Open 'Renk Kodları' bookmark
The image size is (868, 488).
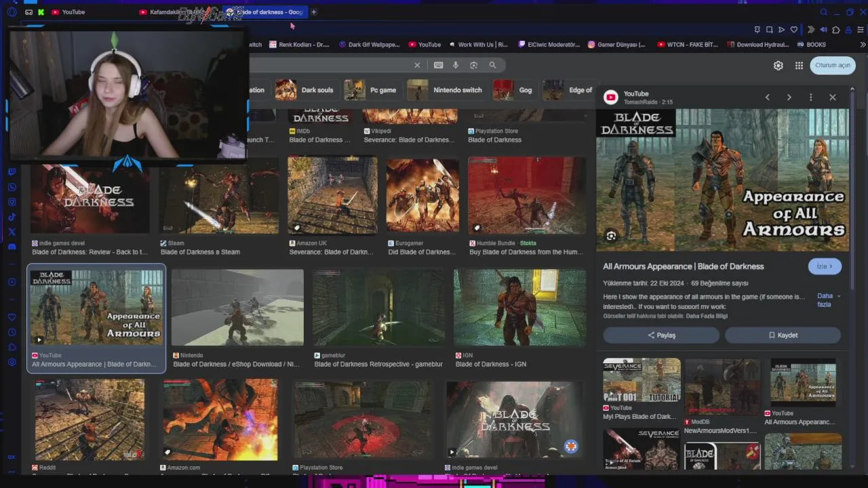pyautogui.click(x=299, y=45)
